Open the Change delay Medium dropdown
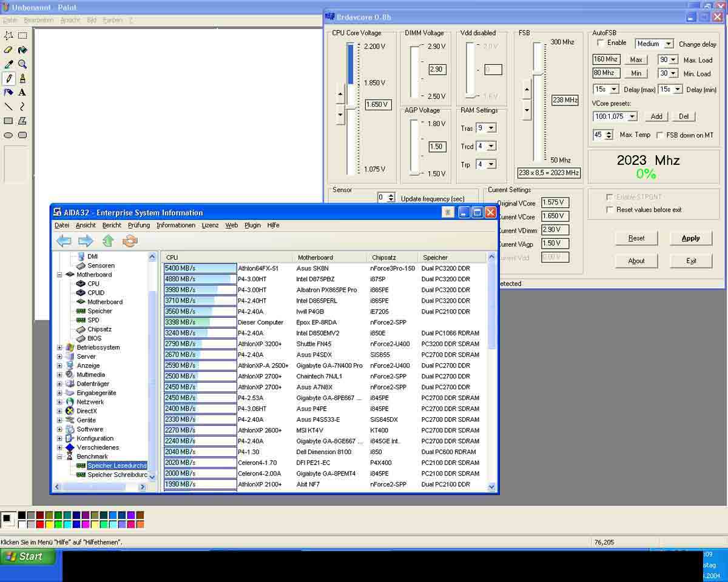This screenshot has width=728, height=582. pos(668,44)
